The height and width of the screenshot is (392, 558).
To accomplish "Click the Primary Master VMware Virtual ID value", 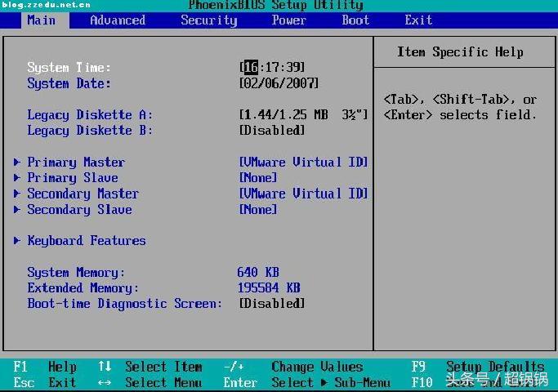I will (x=303, y=163).
